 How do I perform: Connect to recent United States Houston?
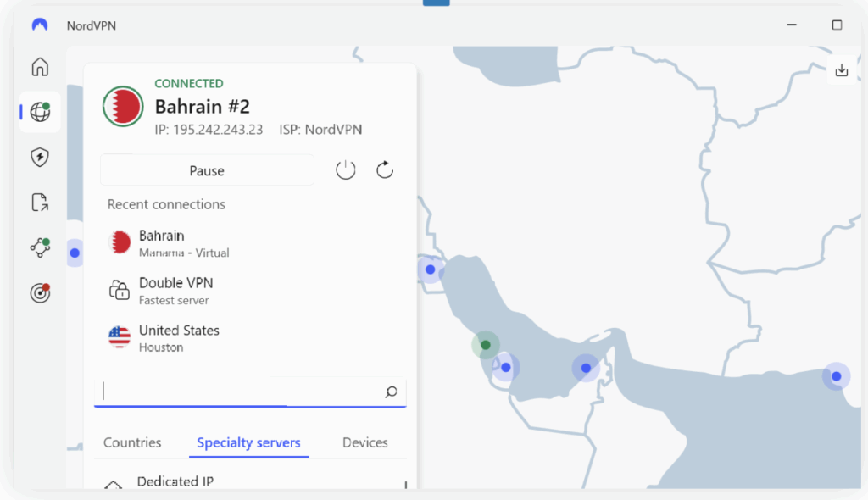click(x=250, y=338)
